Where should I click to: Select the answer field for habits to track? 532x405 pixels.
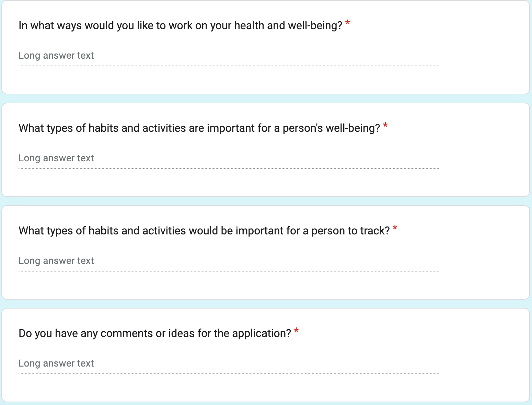229,261
